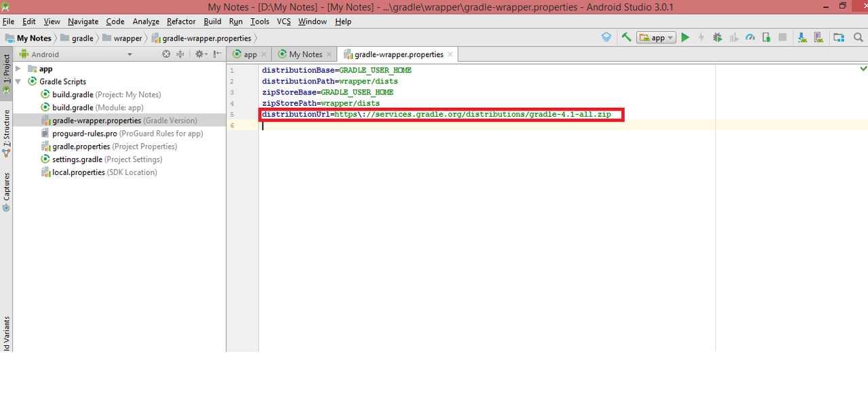Image resolution: width=868 pixels, height=405 pixels.
Task: Open the Analyze menu
Action: coord(146,22)
